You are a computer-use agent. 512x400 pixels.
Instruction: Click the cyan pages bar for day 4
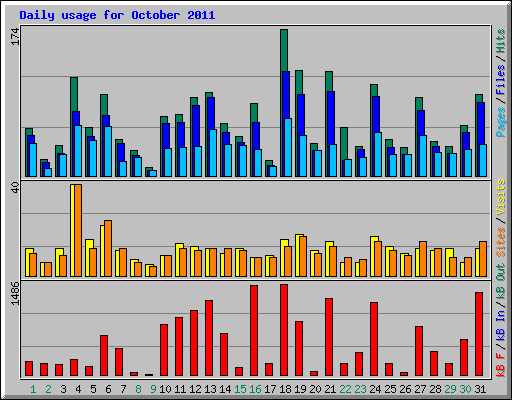click(x=78, y=151)
